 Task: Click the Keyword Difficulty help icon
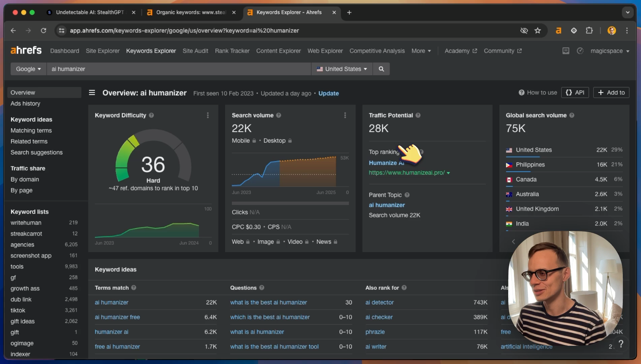[151, 115]
